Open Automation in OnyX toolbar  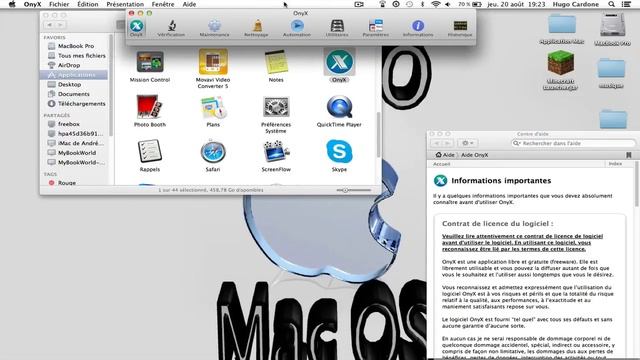pos(297,28)
